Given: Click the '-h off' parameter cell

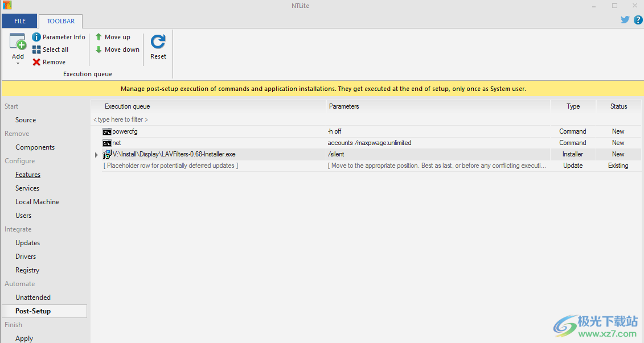Looking at the screenshot, I should pos(335,132).
